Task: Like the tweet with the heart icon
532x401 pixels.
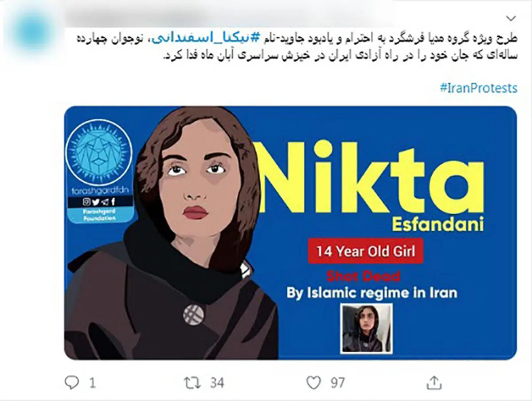Action: [313, 382]
